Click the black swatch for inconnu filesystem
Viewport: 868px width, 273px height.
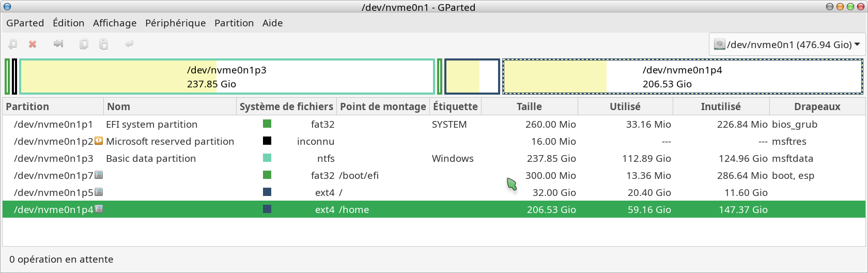click(267, 141)
